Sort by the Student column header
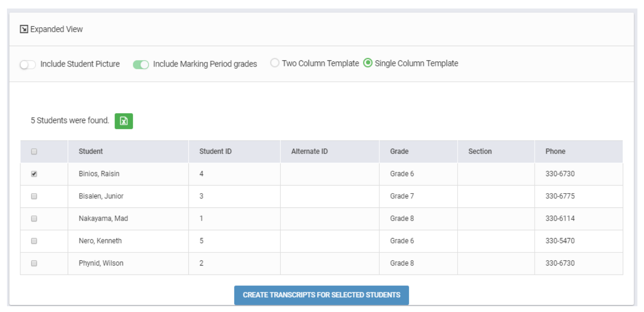 (x=91, y=151)
